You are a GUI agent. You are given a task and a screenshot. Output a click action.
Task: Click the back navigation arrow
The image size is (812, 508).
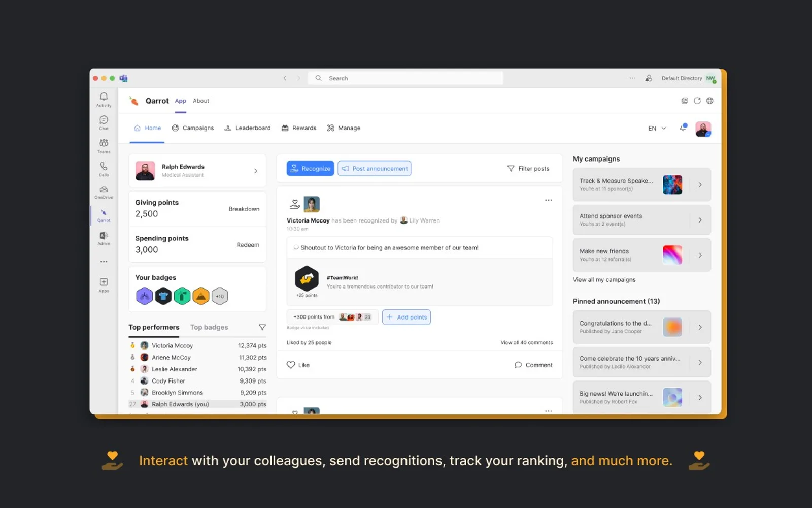click(x=285, y=78)
